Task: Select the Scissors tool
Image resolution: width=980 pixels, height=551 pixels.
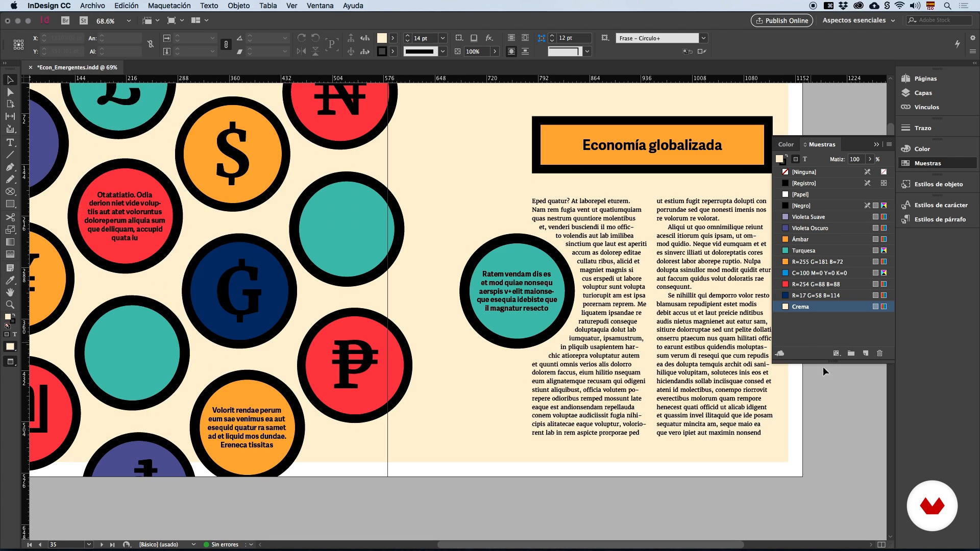Action: (x=10, y=217)
